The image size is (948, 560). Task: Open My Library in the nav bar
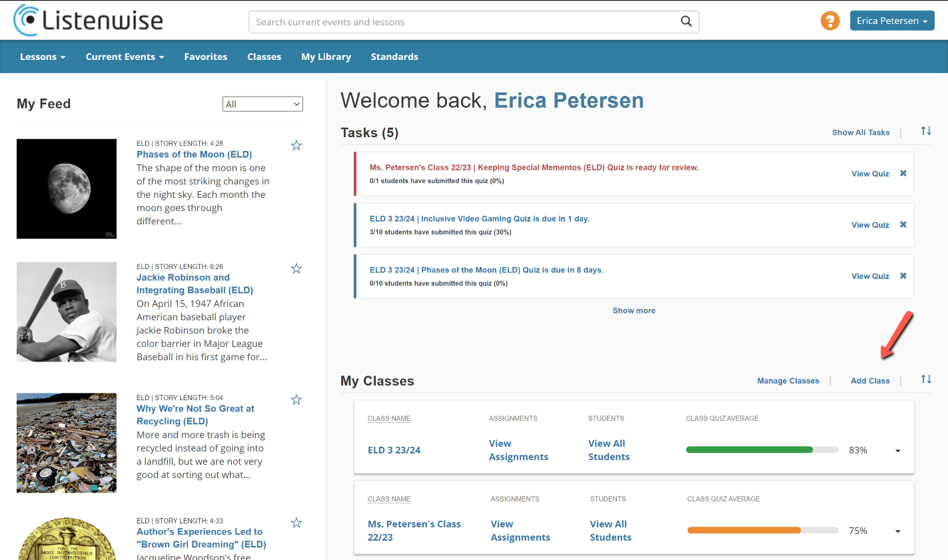click(x=326, y=57)
